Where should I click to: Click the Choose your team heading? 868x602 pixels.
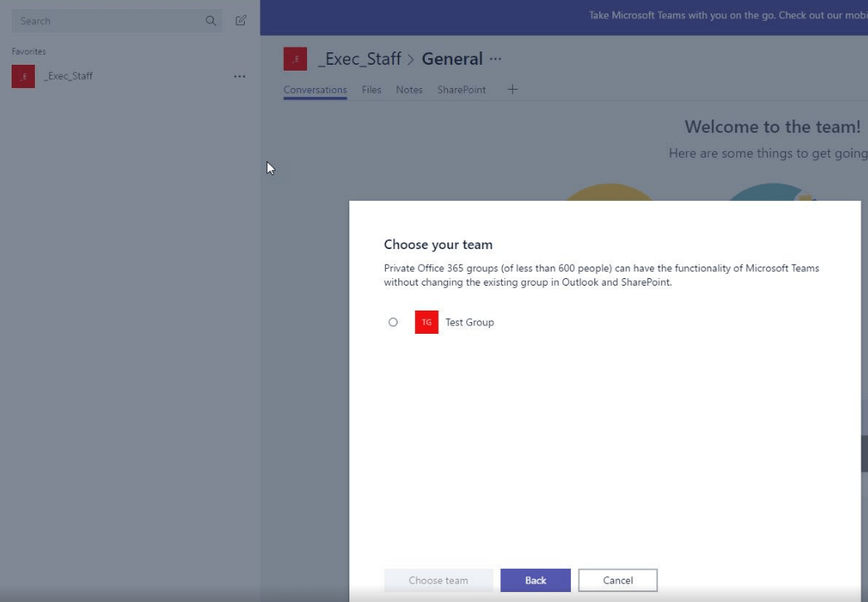tap(438, 245)
